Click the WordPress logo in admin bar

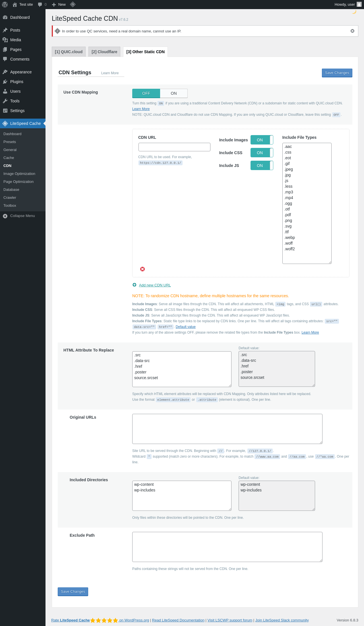point(5,5)
